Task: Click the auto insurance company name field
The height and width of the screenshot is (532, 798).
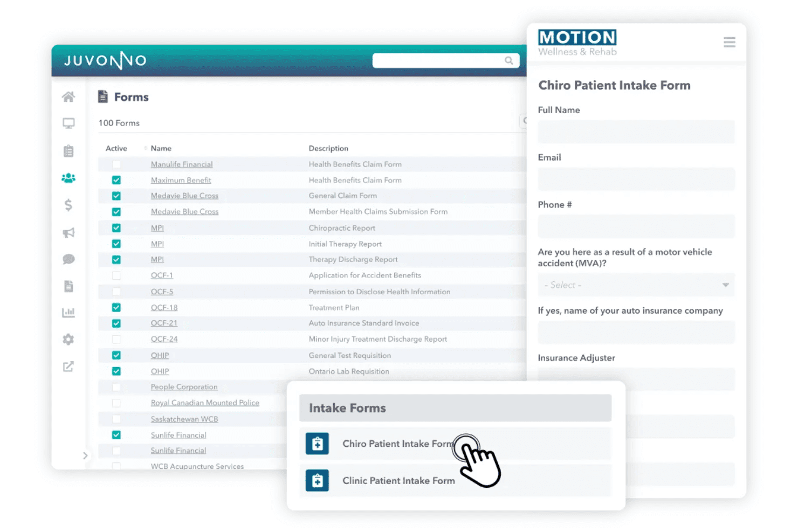Action: [636, 333]
